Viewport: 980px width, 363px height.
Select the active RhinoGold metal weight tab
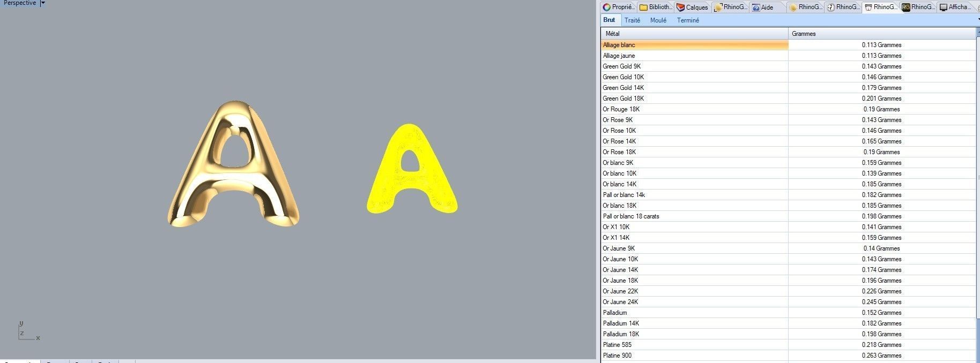pos(880,7)
